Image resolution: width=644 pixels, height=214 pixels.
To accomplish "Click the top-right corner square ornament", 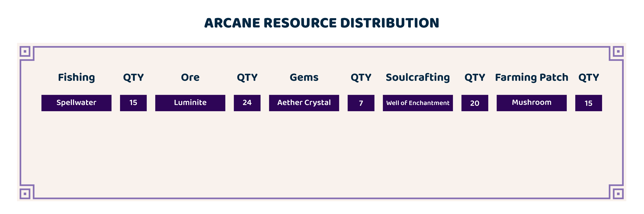I will (618, 51).
